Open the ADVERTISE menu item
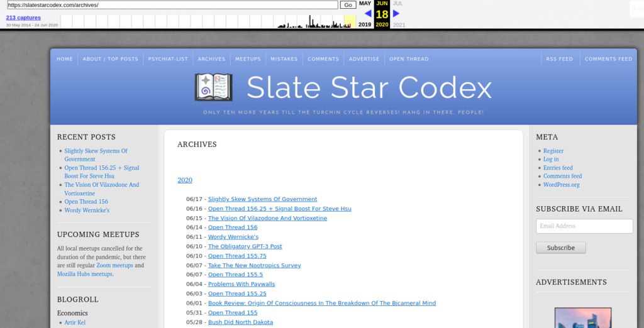 364,59
